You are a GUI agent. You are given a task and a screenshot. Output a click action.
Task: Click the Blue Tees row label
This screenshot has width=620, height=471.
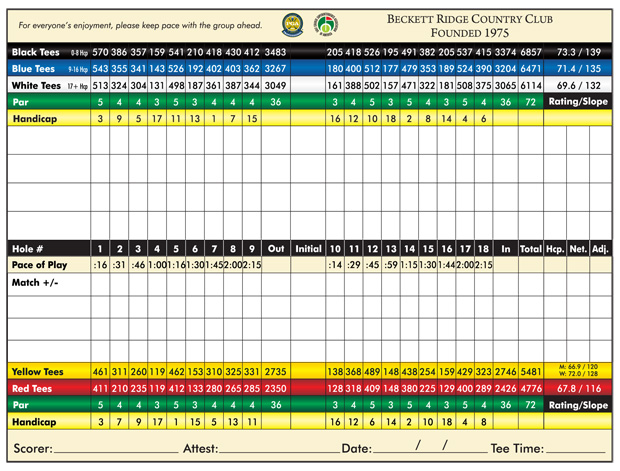click(33, 69)
